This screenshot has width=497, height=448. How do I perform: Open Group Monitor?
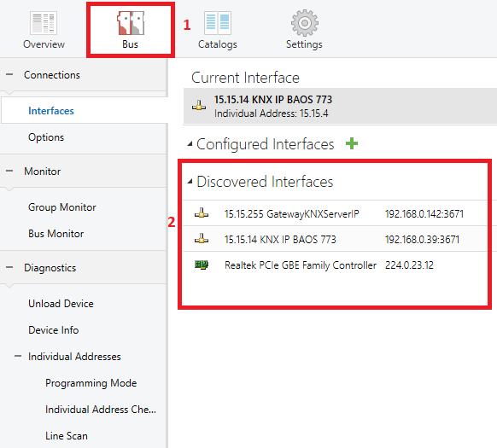[x=61, y=207]
